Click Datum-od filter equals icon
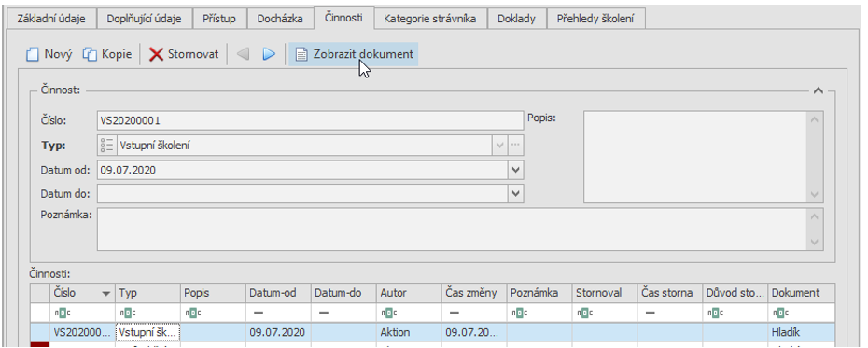 258,313
